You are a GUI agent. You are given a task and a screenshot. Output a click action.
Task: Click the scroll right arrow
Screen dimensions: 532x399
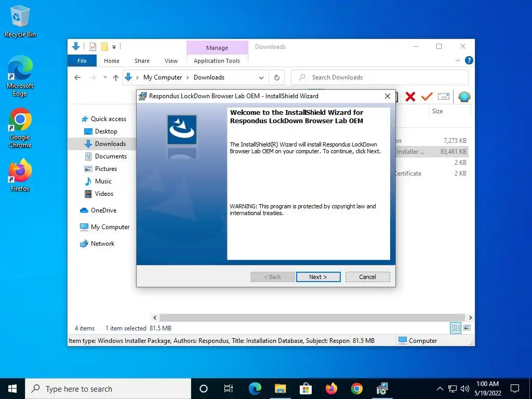tap(470, 317)
